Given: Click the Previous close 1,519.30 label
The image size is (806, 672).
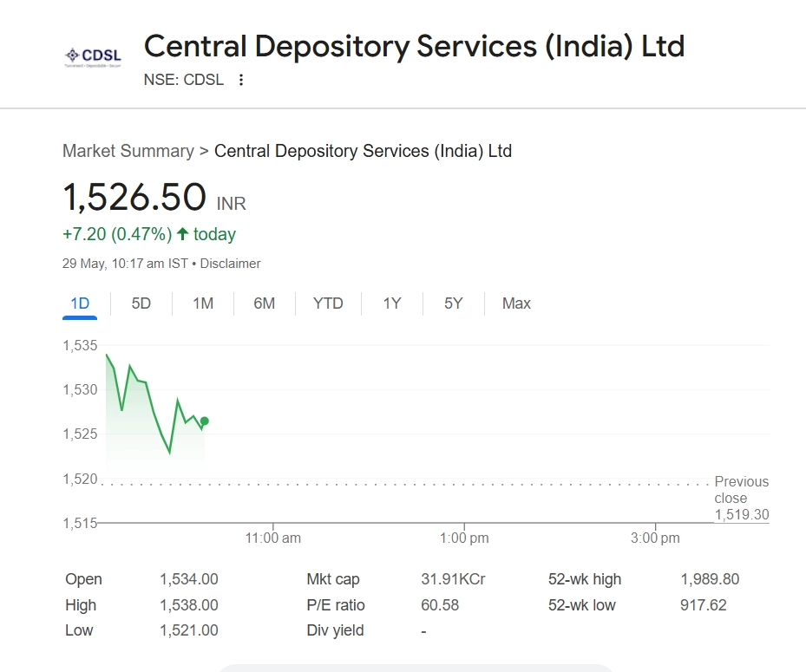Looking at the screenshot, I should coord(741,499).
